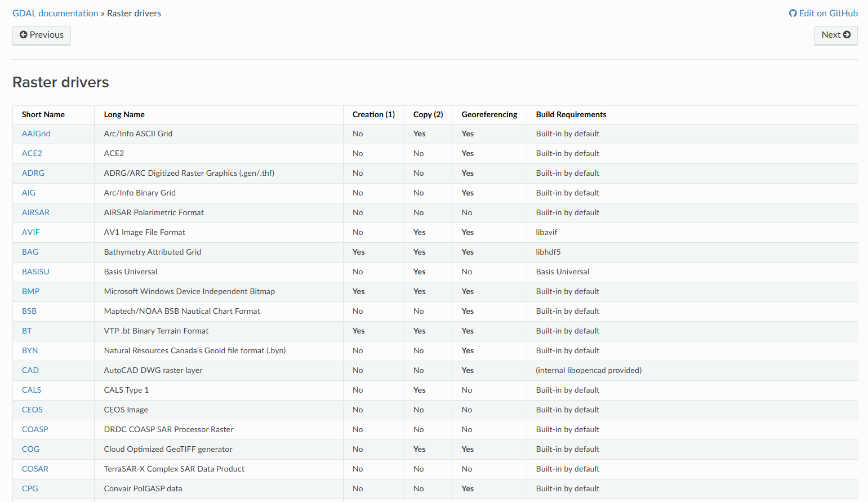
Task: Open the BMP driver link
Action: 31,291
